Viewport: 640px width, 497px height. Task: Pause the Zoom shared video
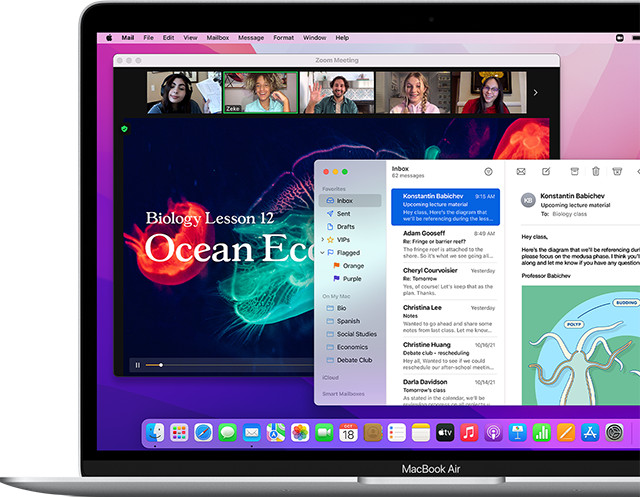click(x=138, y=365)
